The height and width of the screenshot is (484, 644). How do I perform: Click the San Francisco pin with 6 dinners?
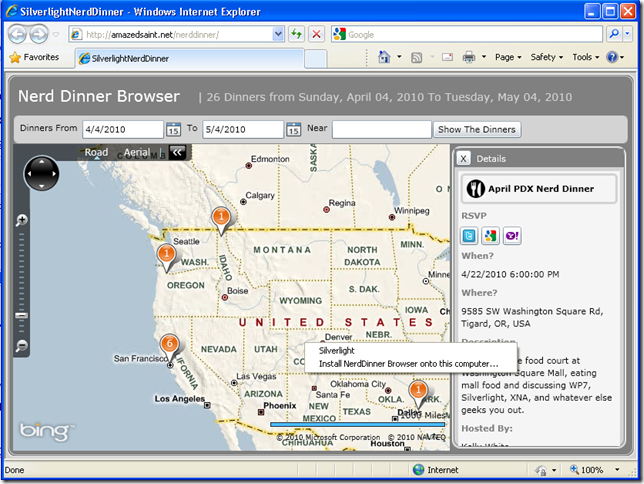coord(170,345)
